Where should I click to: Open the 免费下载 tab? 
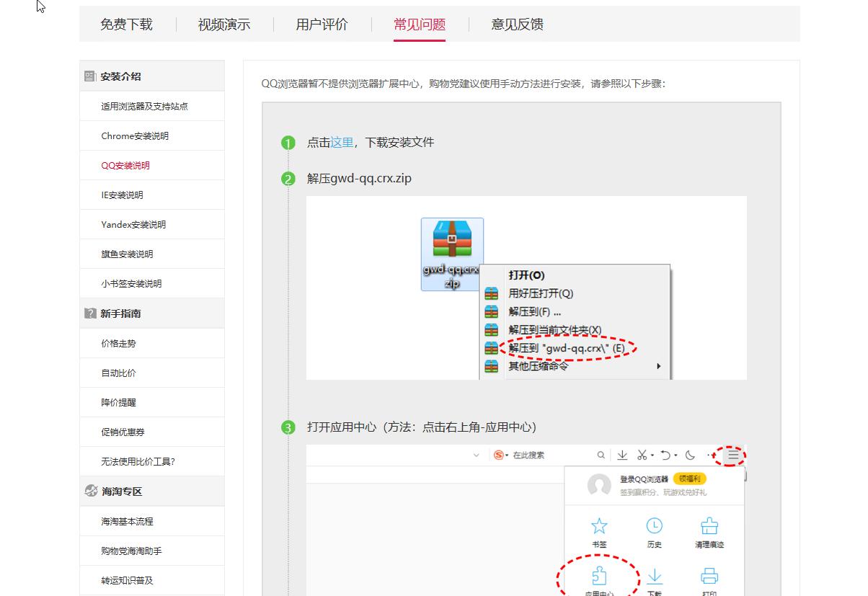coord(126,24)
